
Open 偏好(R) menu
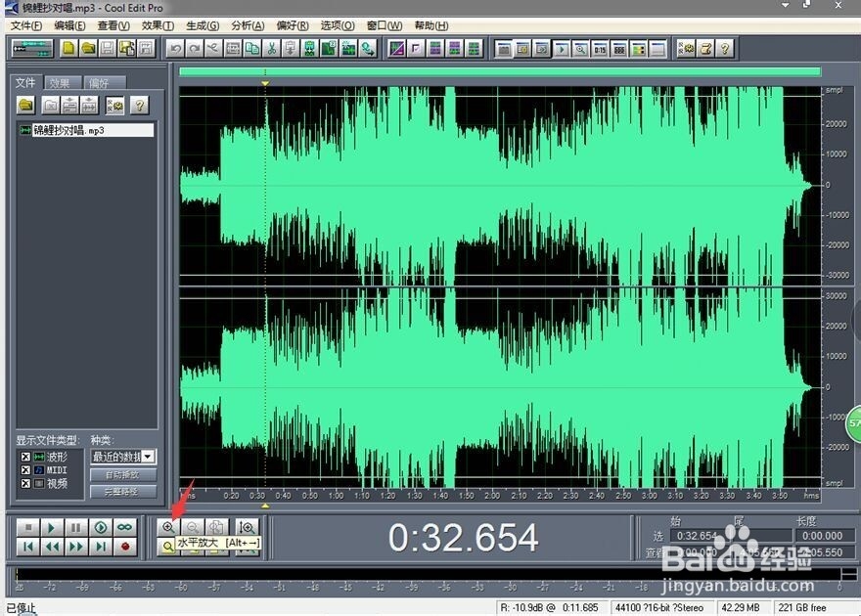pos(293,25)
